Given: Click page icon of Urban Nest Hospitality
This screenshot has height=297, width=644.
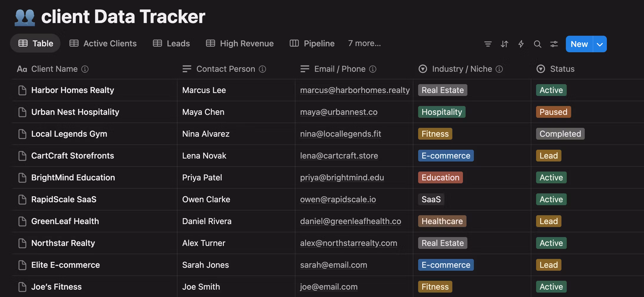Looking at the screenshot, I should point(22,112).
